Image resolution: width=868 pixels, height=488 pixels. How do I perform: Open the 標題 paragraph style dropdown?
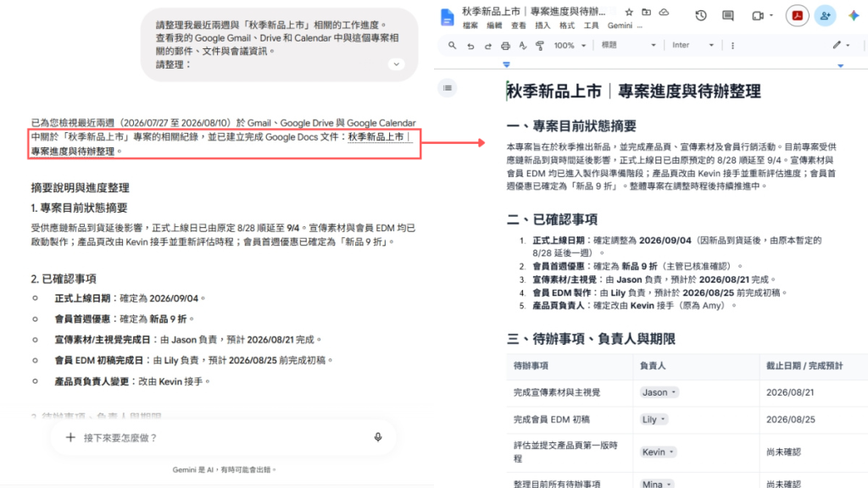pyautogui.click(x=628, y=46)
